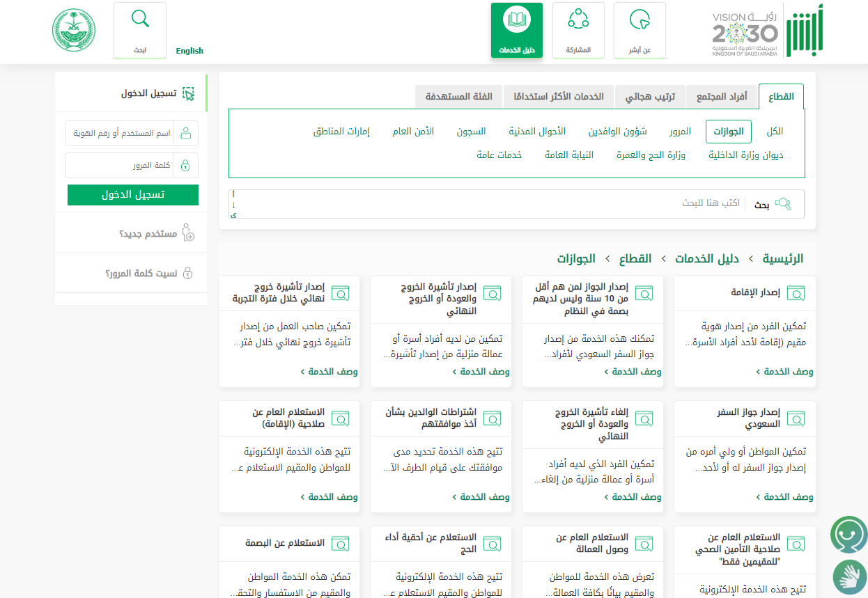Open وصف الخدمة for الاستعلام عن صلاحية الإقامة
The width and height of the screenshot is (868, 598).
tap(329, 497)
